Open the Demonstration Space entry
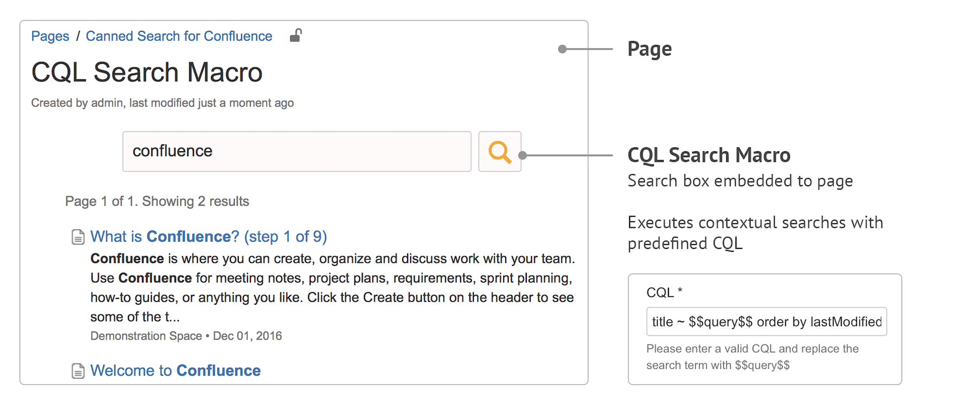980x405 pixels. point(145,335)
